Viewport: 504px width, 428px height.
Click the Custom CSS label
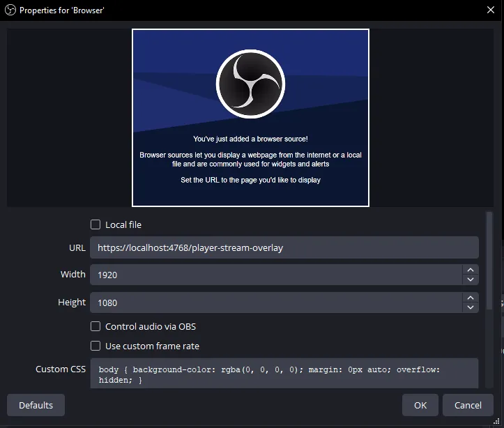tap(61, 369)
